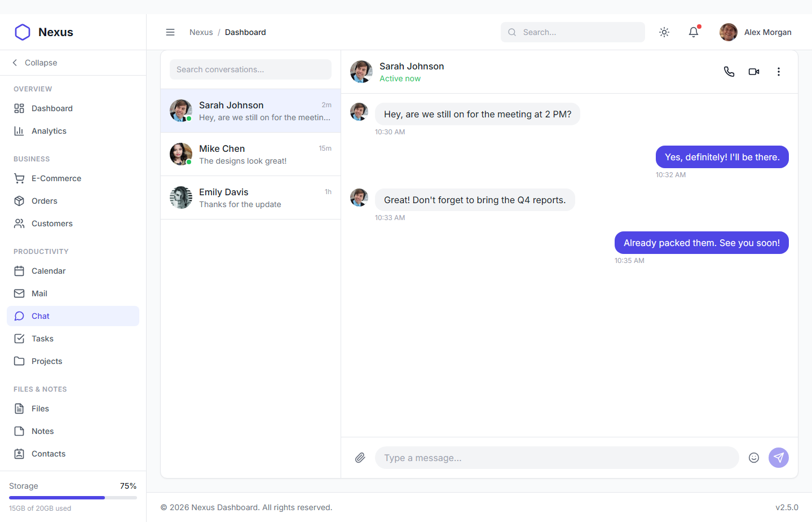Click the storage usage progress bar

(x=73, y=498)
